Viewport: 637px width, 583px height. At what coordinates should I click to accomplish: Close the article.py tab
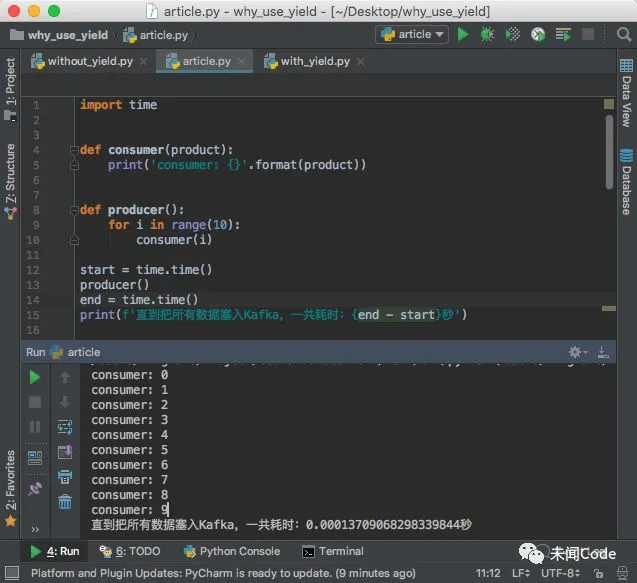tap(241, 62)
